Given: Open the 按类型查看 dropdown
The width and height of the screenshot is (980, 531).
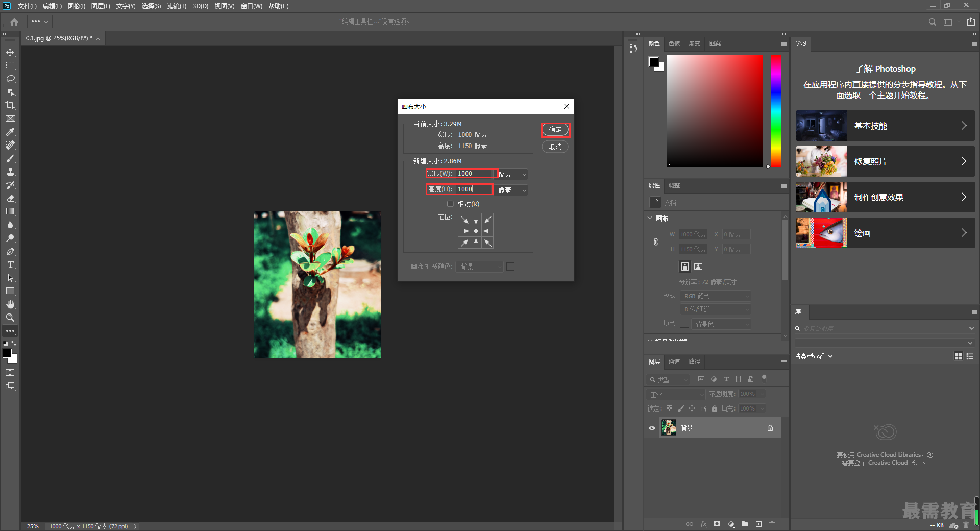Looking at the screenshot, I should [x=814, y=356].
